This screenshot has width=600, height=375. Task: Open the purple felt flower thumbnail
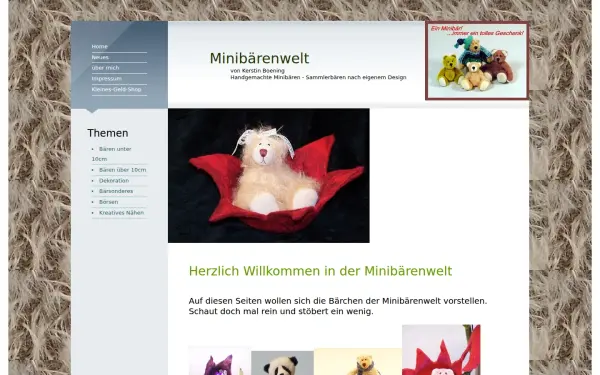tap(220, 361)
